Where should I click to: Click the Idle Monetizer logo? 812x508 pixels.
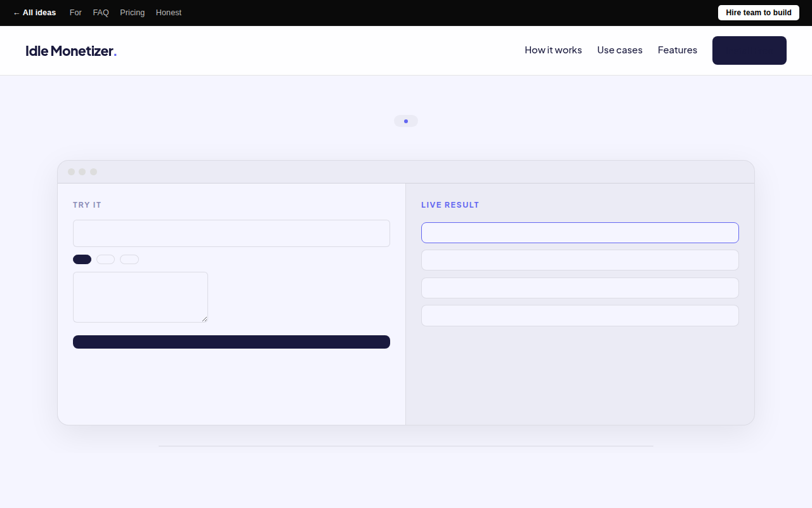point(71,51)
